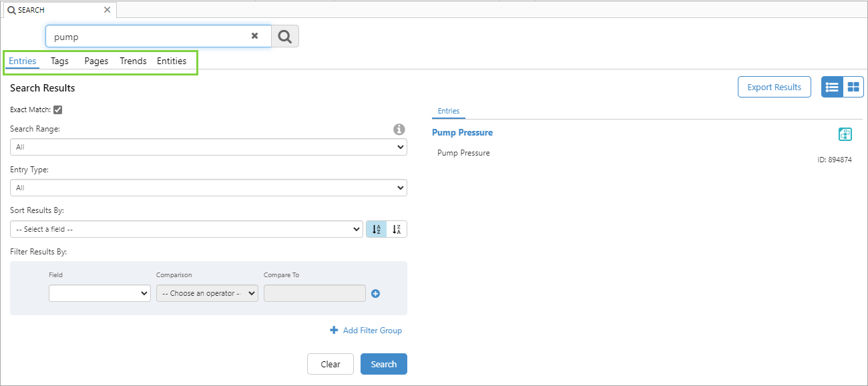Switch to the Trends tab
The width and height of the screenshot is (868, 386).
(133, 61)
